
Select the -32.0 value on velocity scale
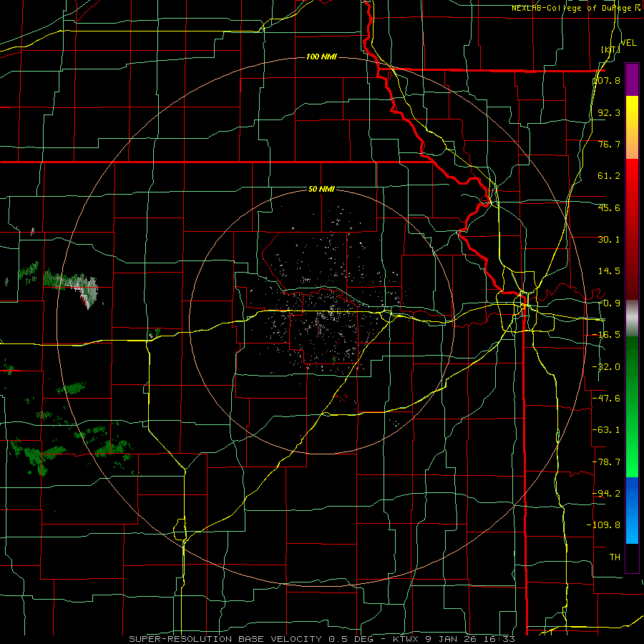[x=607, y=367]
